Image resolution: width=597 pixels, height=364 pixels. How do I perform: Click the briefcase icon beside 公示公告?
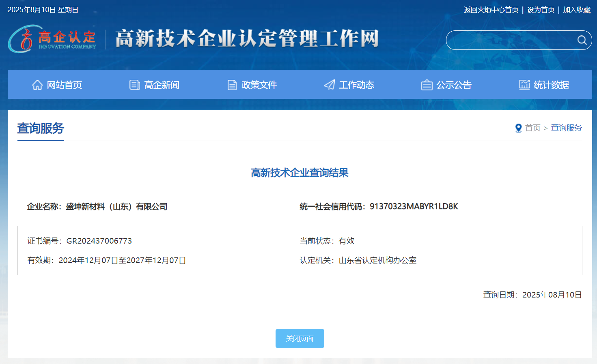pyautogui.click(x=427, y=85)
